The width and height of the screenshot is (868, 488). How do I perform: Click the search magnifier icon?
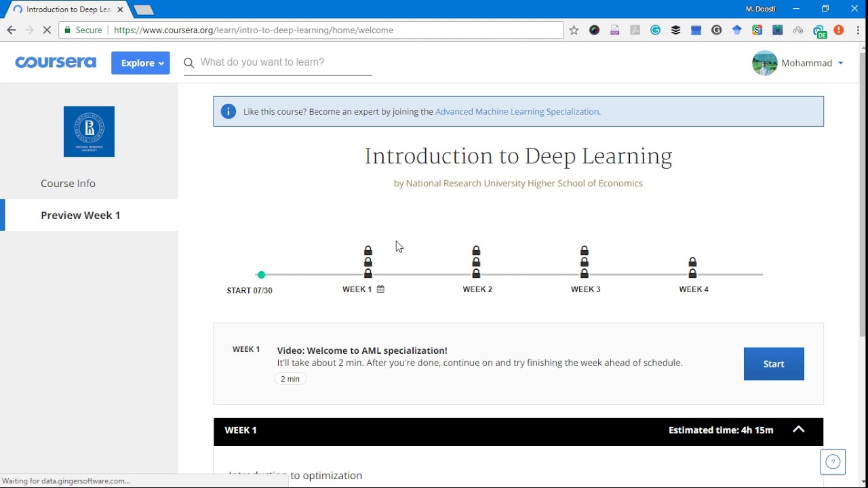tap(189, 63)
